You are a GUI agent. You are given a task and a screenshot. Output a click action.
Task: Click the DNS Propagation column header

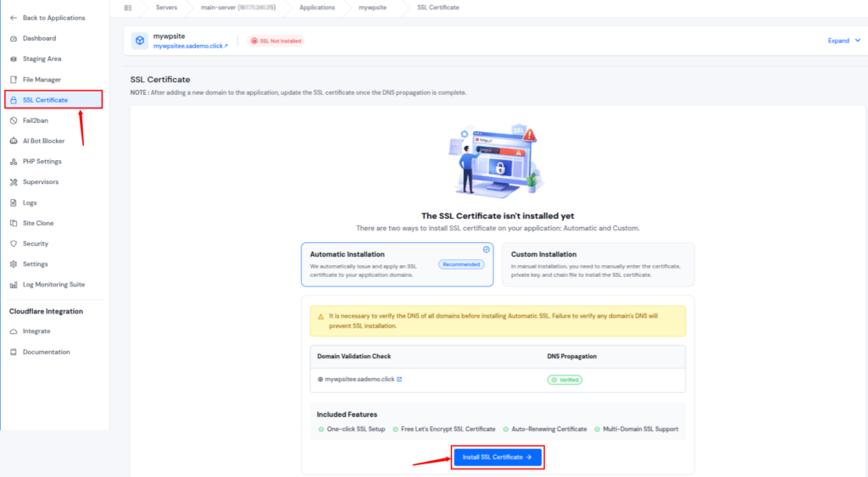point(572,357)
